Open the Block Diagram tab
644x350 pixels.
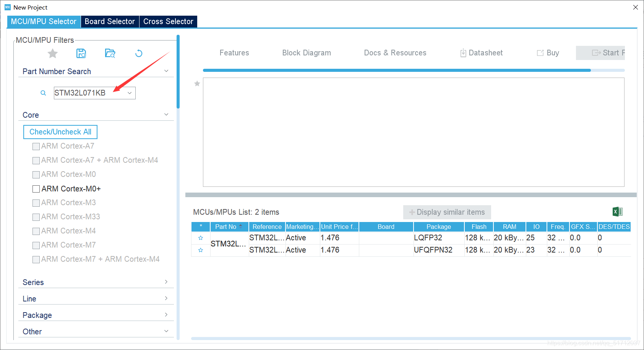coord(307,53)
